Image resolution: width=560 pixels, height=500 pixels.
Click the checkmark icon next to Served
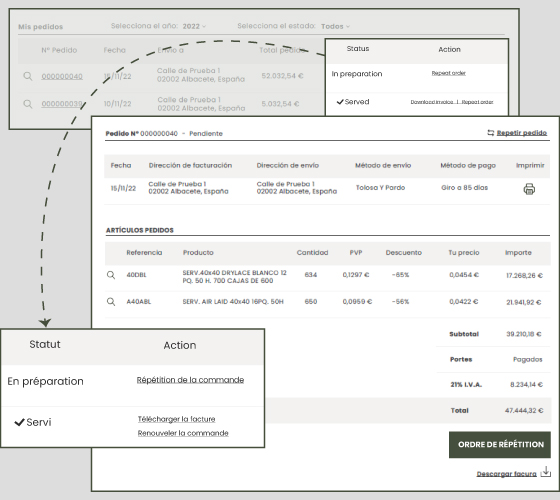click(340, 102)
